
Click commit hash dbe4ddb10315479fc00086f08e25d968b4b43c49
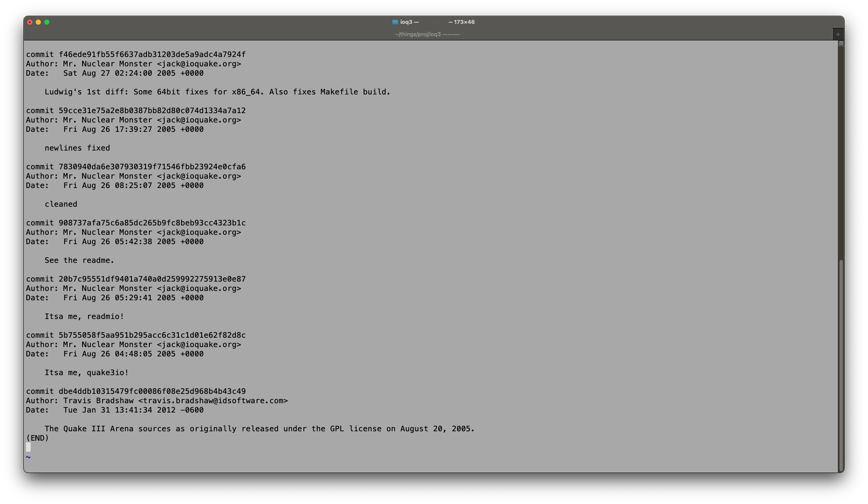[152, 391]
